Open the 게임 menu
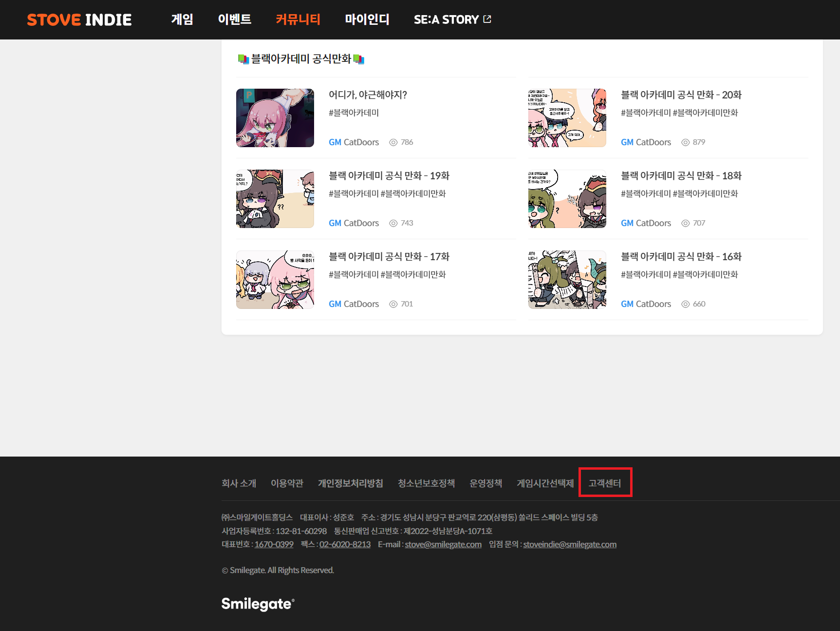840x631 pixels. click(x=182, y=19)
